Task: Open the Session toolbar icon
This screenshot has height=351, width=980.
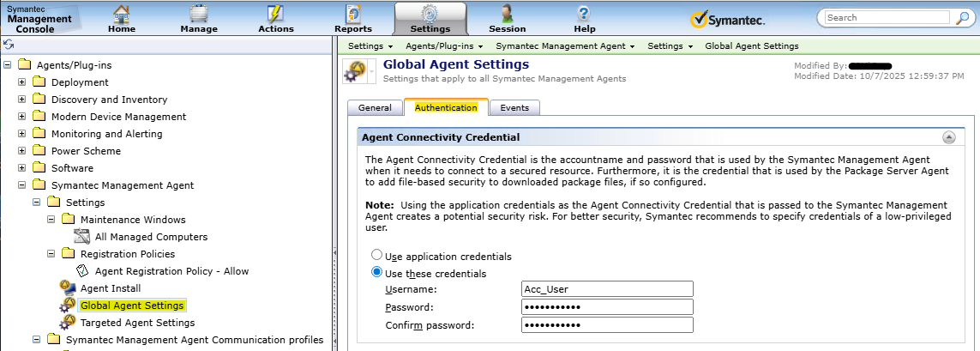Action: tap(508, 15)
